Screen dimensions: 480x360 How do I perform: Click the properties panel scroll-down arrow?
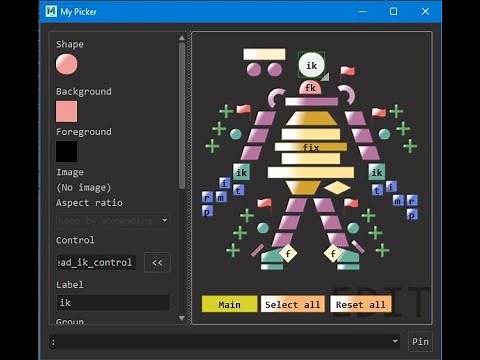click(x=182, y=318)
